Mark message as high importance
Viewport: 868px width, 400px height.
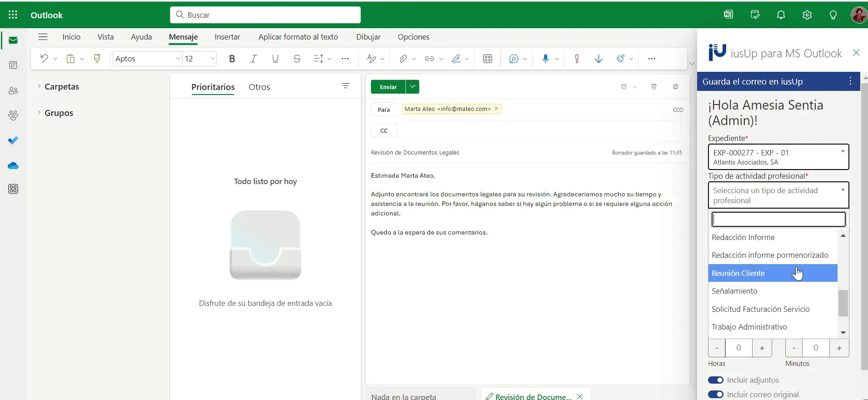577,59
